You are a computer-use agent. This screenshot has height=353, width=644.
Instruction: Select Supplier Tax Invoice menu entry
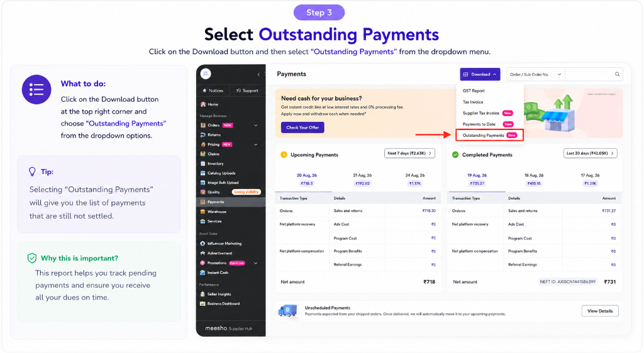[489, 113]
